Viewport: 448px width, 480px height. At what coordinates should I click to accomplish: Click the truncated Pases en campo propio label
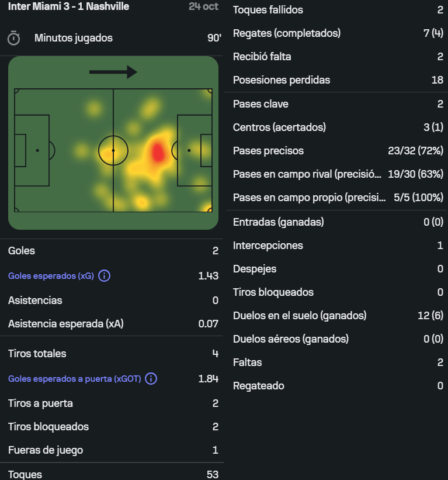coord(310,198)
